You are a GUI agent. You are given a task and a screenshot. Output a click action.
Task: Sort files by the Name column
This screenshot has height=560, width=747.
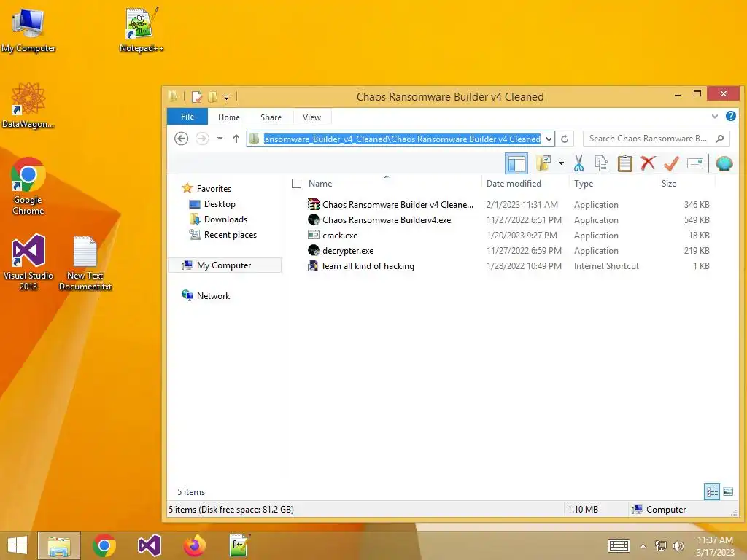point(320,183)
